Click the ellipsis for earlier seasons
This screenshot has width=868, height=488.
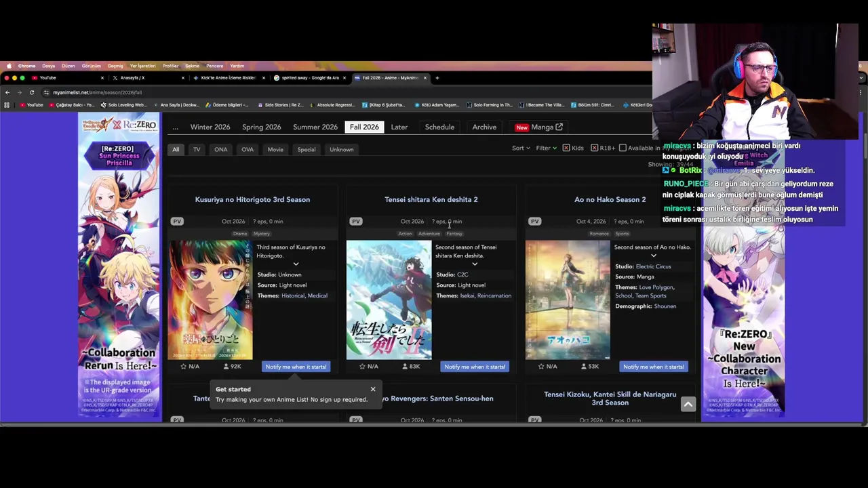(x=175, y=127)
